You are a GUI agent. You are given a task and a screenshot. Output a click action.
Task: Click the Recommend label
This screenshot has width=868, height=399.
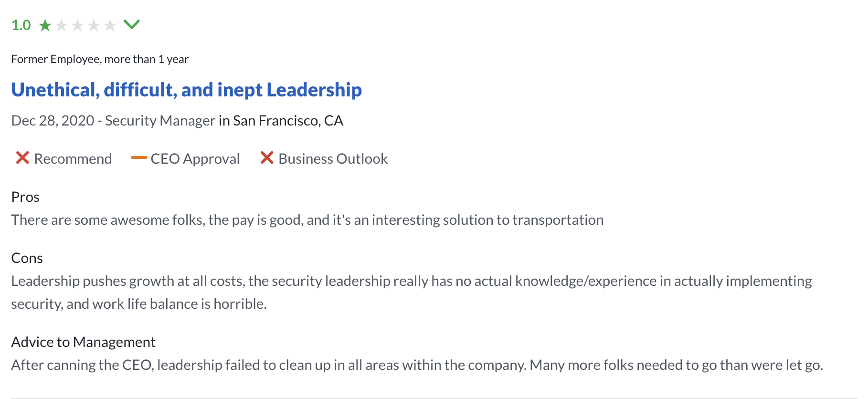[73, 159]
